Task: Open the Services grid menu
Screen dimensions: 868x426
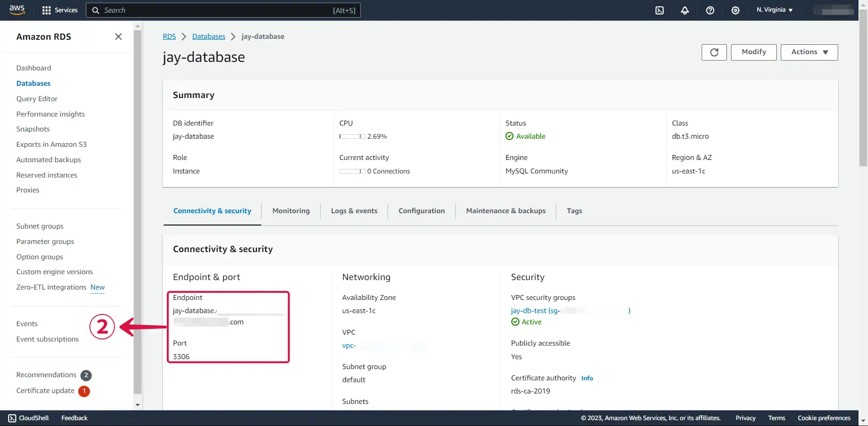Action: tap(60, 10)
